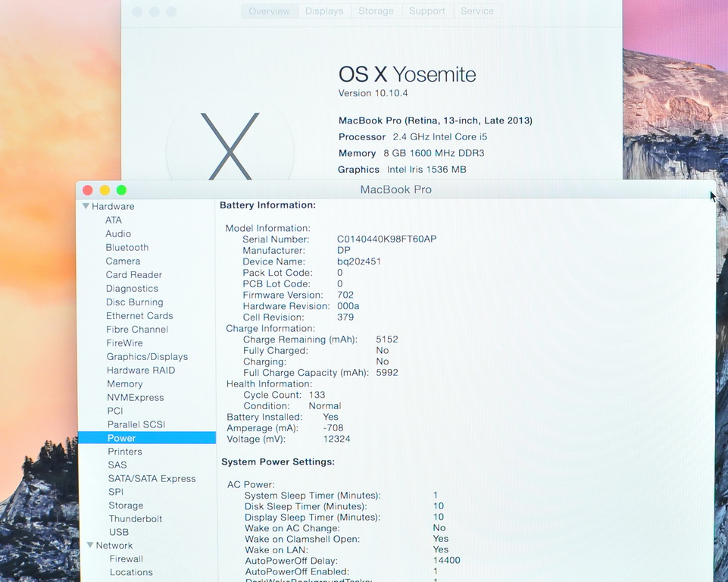Viewport: 728px width, 582px height.
Task: Select SATA/SATA Express entry
Action: pyautogui.click(x=152, y=478)
